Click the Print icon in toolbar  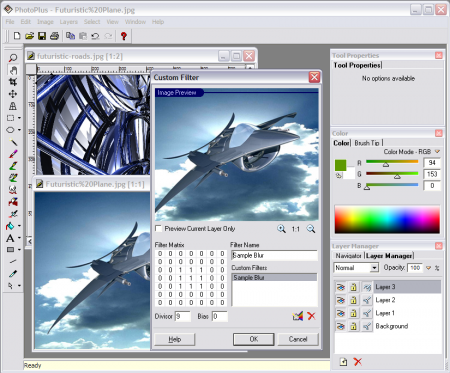pos(54,36)
